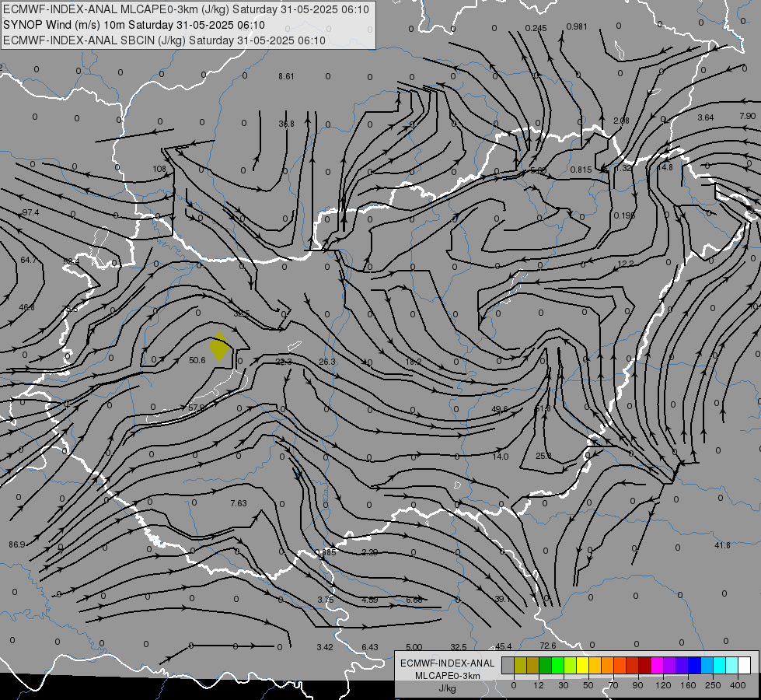Click the map value 4.59
Screen dimensions: 761x700
(x=370, y=600)
